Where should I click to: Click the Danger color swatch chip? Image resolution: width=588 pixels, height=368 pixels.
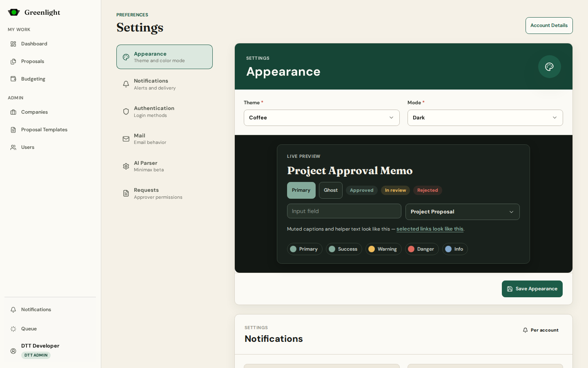click(422, 249)
